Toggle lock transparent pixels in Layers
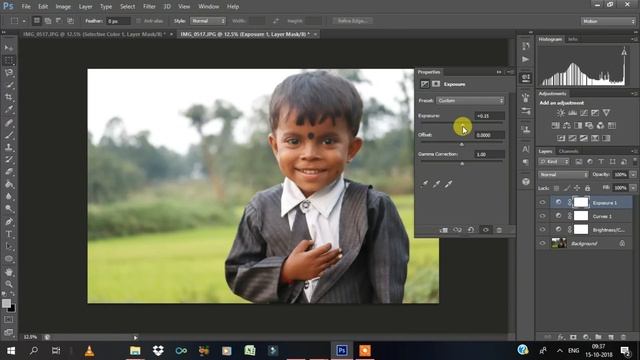This screenshot has width=640, height=360. 556,188
